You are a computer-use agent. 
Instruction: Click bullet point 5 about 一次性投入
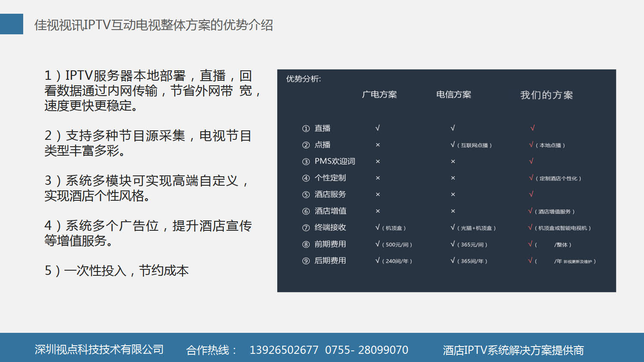tap(117, 271)
